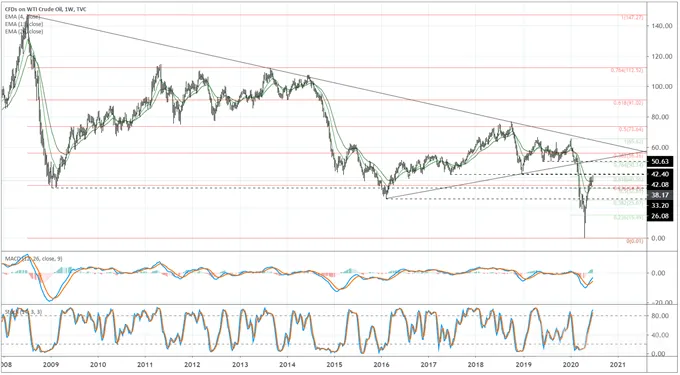Click the Stoch indicator label ending '3, 3)'
Screen dimensions: 680x375
24,311
